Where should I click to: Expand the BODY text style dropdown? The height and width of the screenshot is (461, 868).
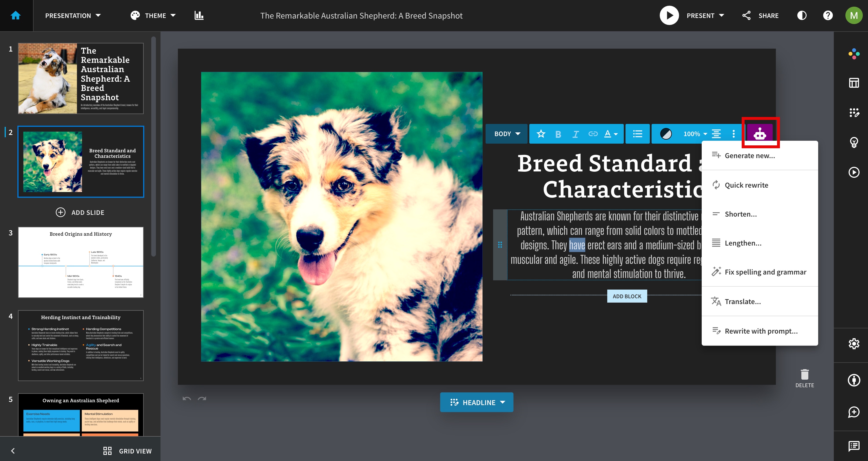click(507, 134)
